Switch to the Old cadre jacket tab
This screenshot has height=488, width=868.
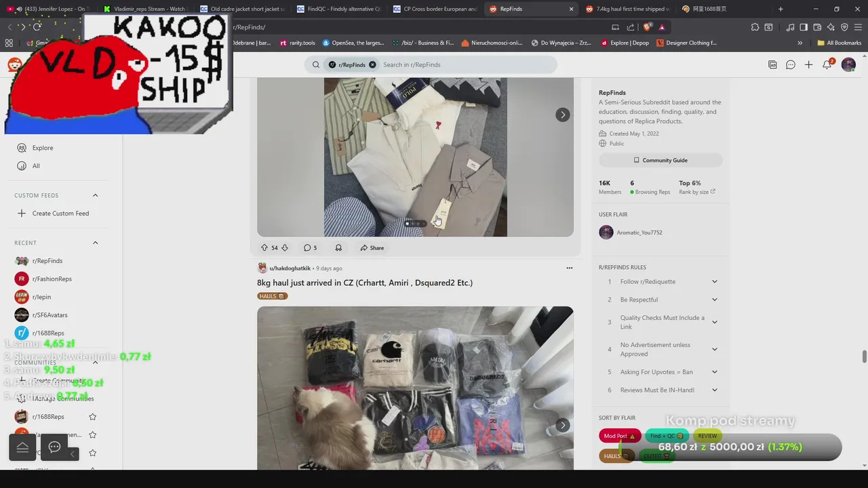point(243,9)
